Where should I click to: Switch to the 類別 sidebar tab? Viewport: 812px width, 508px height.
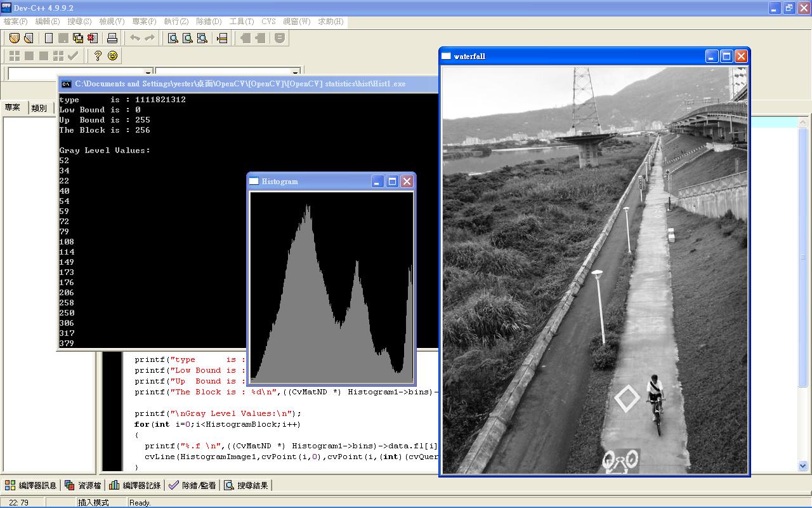(x=39, y=108)
